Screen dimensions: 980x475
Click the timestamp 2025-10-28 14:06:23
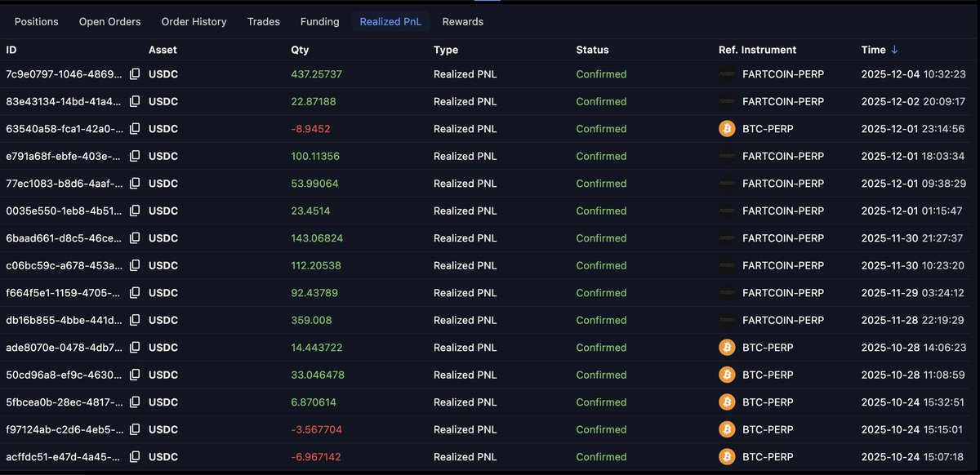tap(914, 348)
